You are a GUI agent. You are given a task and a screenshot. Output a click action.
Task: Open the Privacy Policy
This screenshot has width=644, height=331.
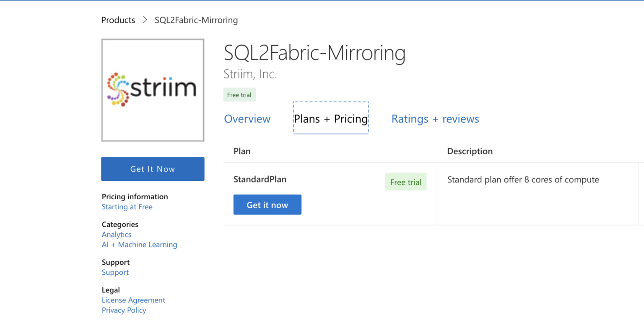(x=124, y=310)
